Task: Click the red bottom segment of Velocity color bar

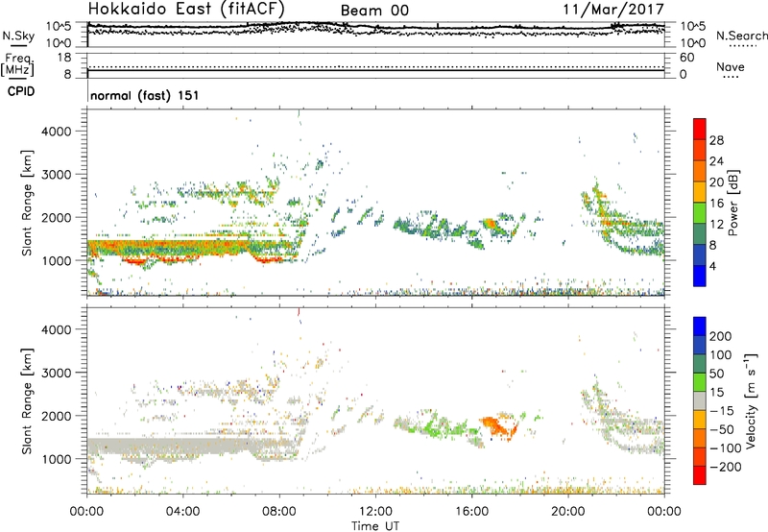Action: point(700,475)
